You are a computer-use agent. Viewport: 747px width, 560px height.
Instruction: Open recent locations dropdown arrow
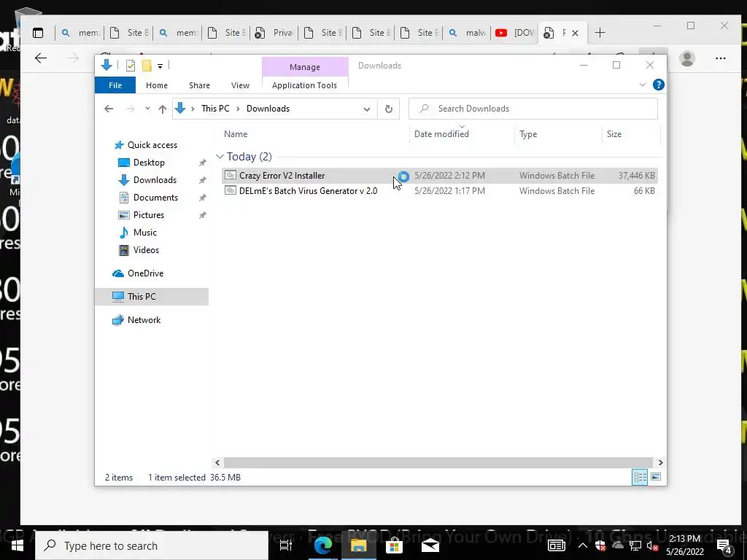coord(147,109)
